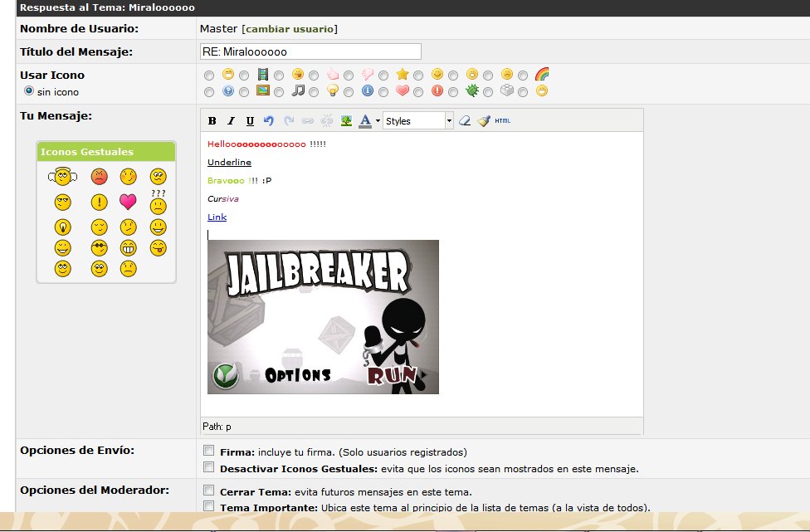The height and width of the screenshot is (532, 810).
Task: Insert the sunglasses cool smiley
Action: coord(100,248)
